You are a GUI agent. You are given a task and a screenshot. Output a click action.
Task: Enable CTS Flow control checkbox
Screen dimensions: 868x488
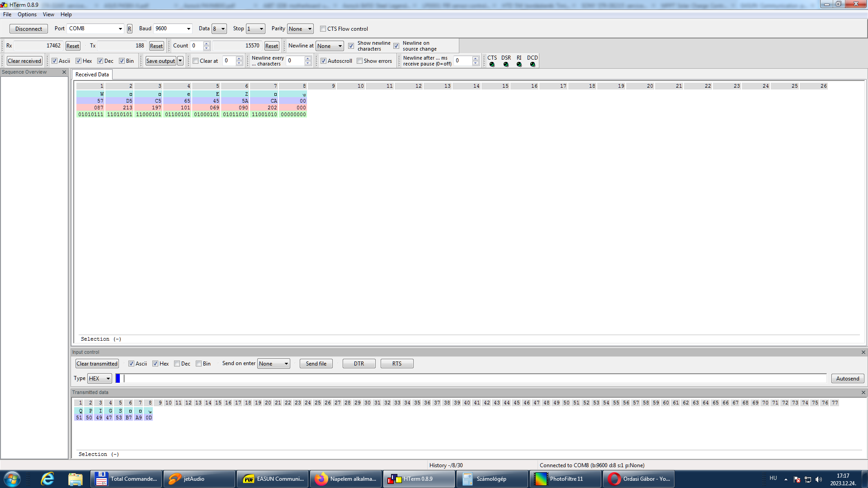(x=323, y=29)
